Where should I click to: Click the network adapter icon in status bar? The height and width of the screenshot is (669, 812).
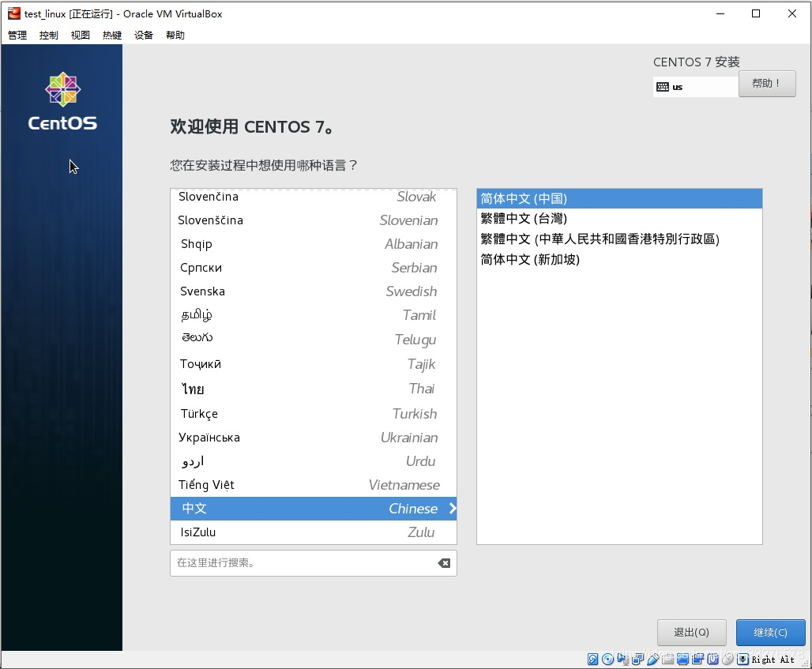pos(637,660)
